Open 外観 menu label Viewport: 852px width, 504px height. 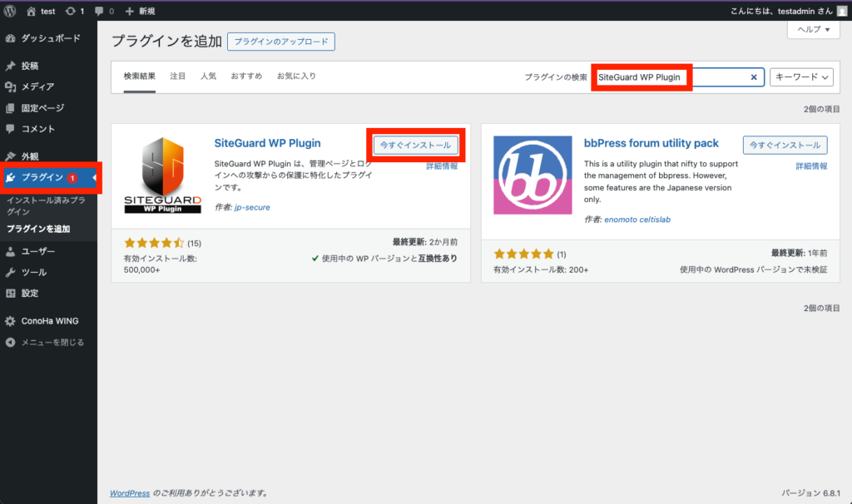point(30,156)
